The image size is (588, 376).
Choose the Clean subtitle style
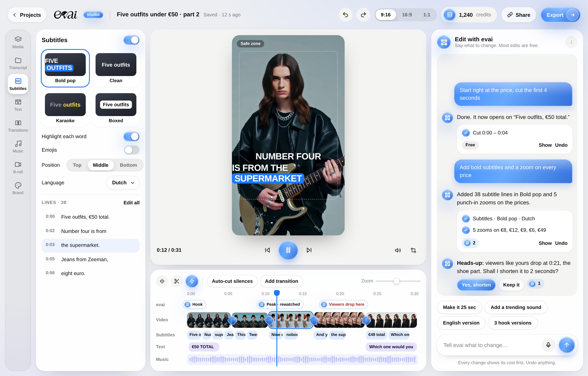116,68
